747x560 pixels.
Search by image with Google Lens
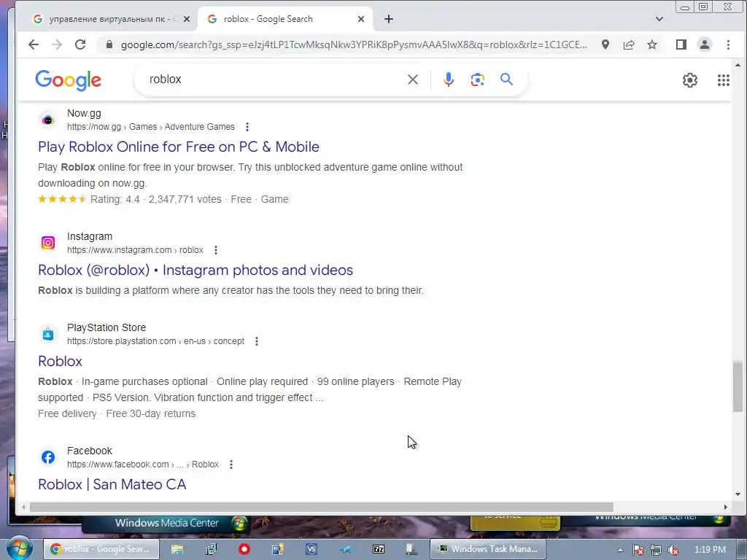coord(477,79)
